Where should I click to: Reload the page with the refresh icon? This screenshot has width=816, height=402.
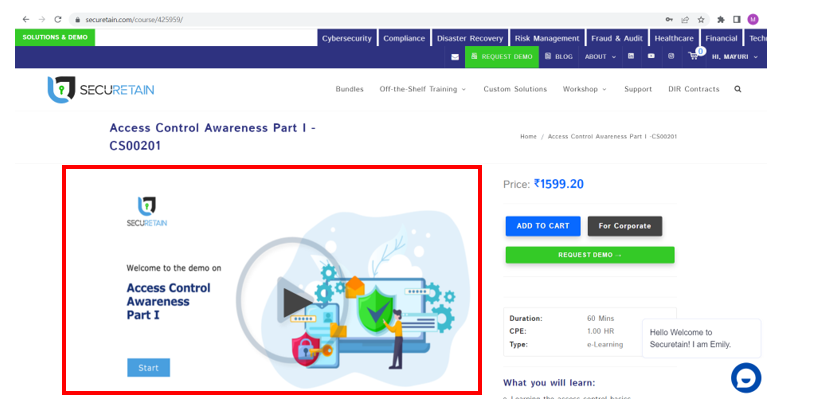(58, 19)
